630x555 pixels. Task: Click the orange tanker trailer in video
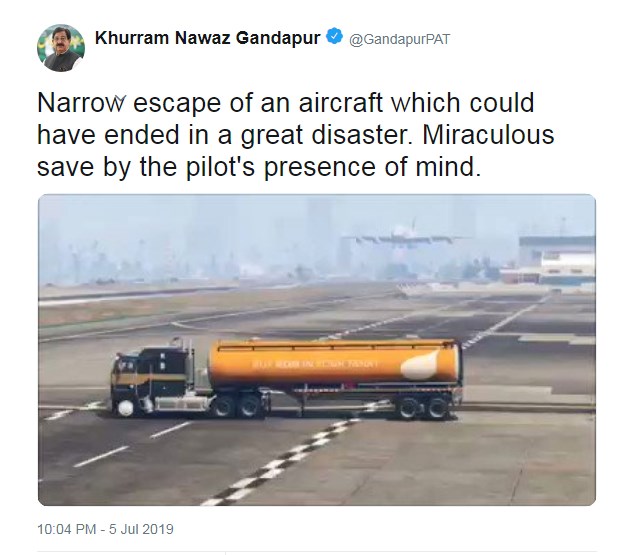(334, 364)
